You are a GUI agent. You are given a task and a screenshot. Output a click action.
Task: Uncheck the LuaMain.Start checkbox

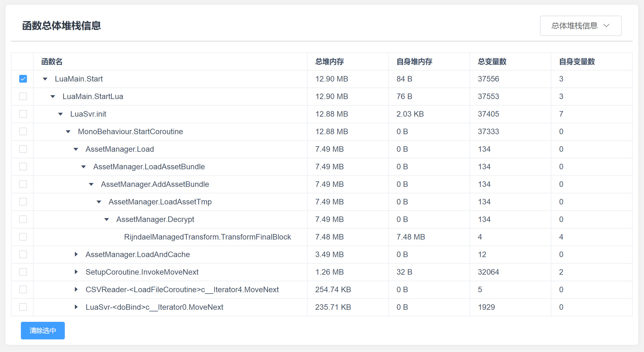point(23,79)
